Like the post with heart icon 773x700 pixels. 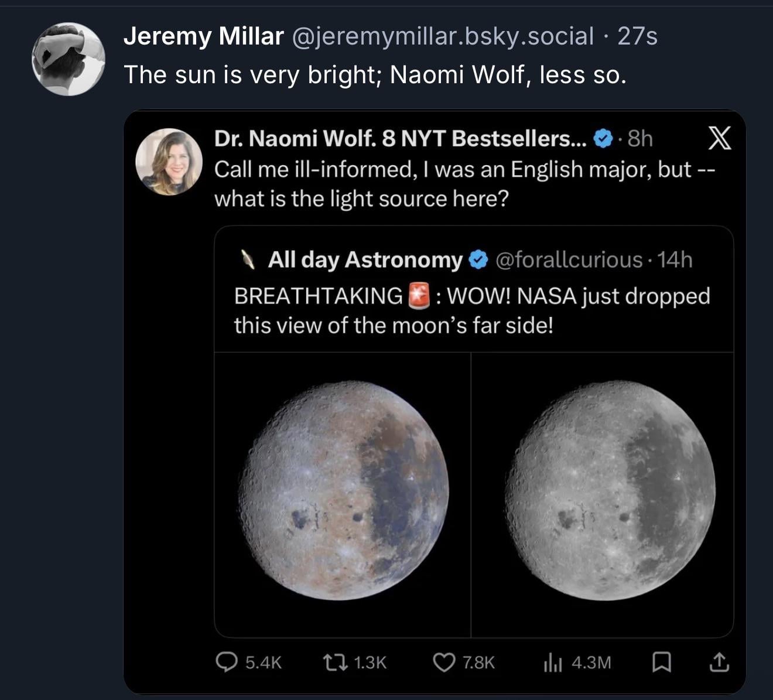tap(444, 662)
